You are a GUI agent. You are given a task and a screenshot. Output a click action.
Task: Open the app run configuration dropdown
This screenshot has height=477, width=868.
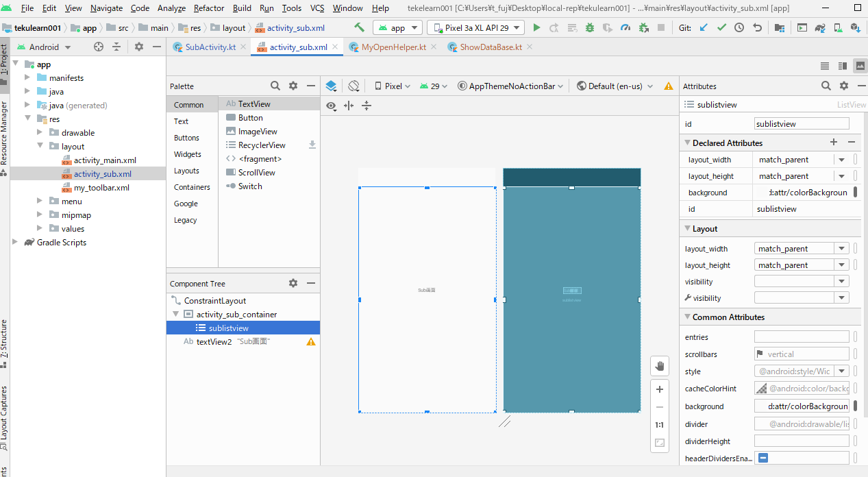397,28
